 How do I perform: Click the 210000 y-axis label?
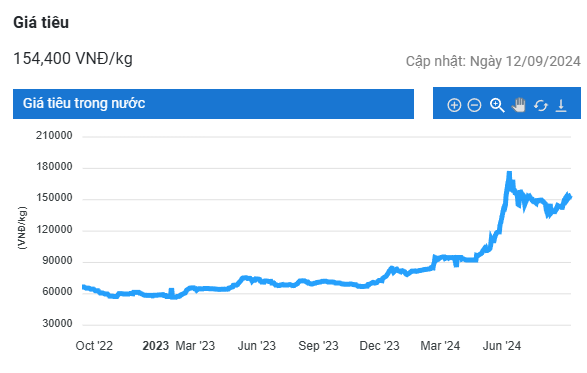pos(54,136)
